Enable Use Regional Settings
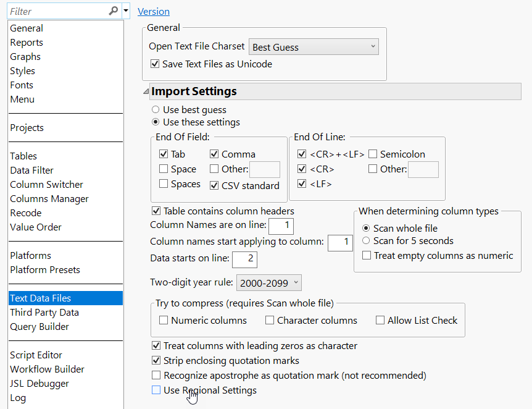Screen dimensions: 532x409 pyautogui.click(x=156, y=390)
